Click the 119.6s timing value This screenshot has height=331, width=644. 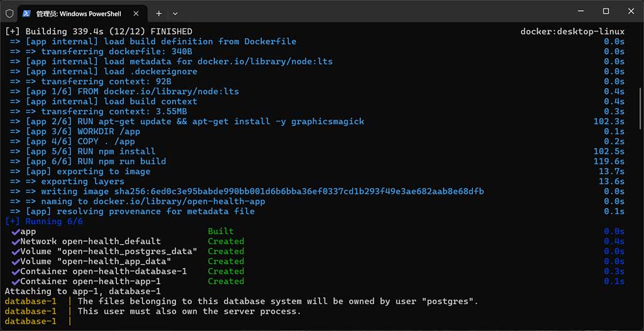point(609,161)
